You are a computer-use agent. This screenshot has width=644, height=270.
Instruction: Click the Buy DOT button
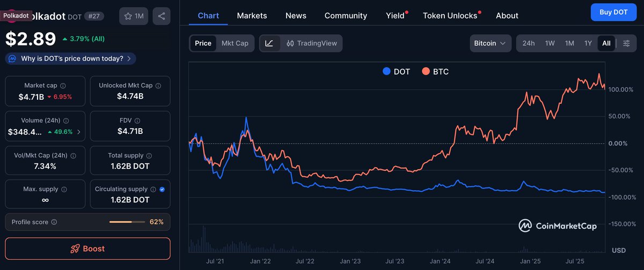tap(613, 12)
